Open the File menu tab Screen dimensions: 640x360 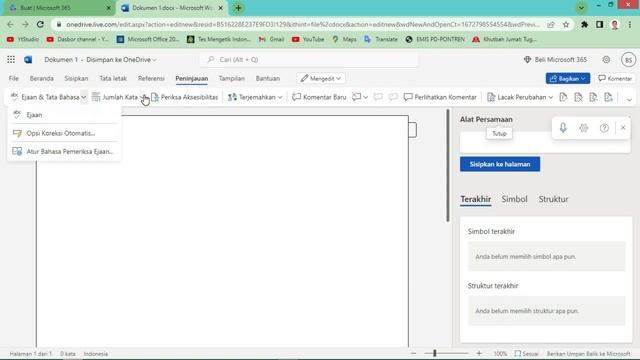tap(13, 78)
